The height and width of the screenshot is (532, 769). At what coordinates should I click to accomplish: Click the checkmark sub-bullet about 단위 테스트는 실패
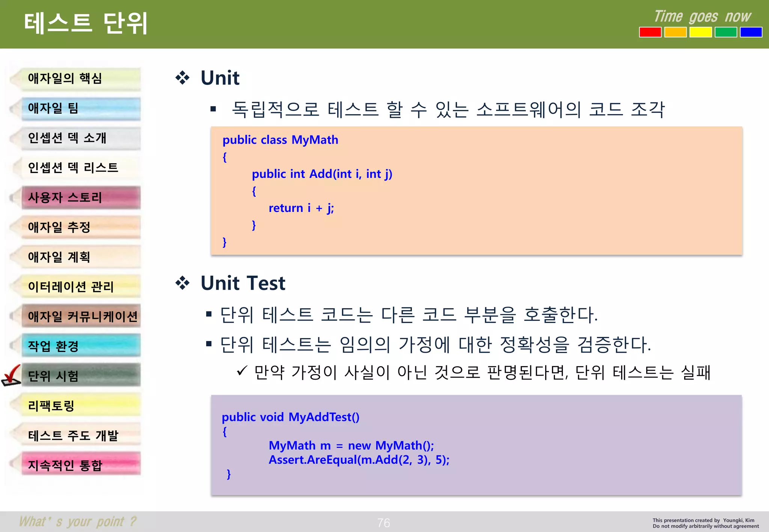click(482, 373)
